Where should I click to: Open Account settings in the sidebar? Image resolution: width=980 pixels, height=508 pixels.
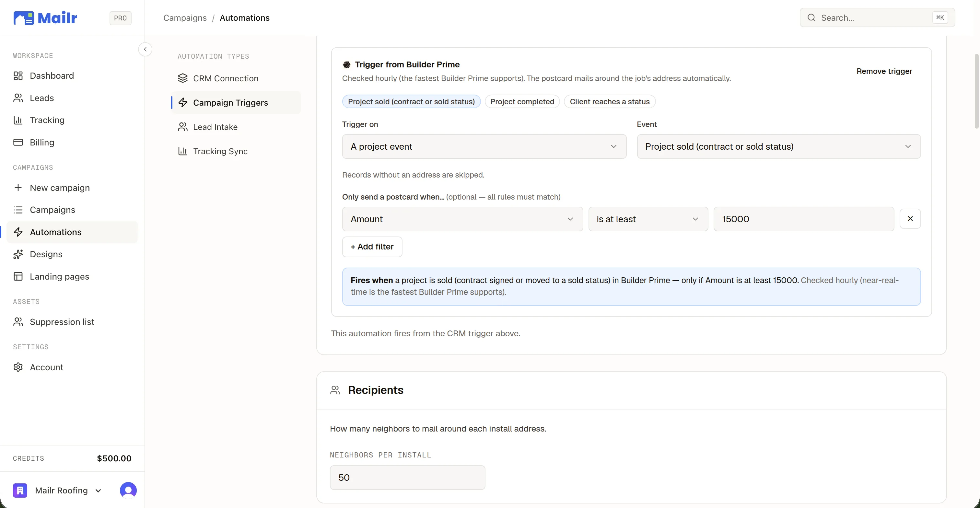click(x=72, y=367)
